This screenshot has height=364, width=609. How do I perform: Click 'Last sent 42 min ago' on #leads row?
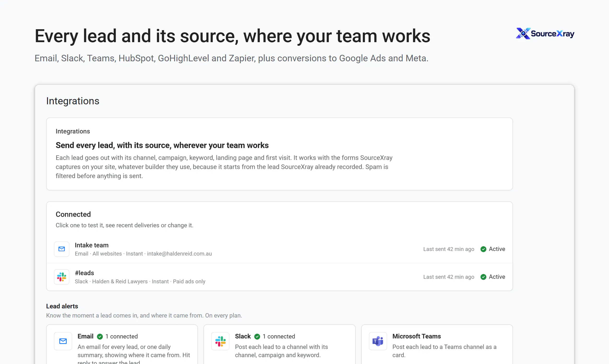[x=449, y=277]
